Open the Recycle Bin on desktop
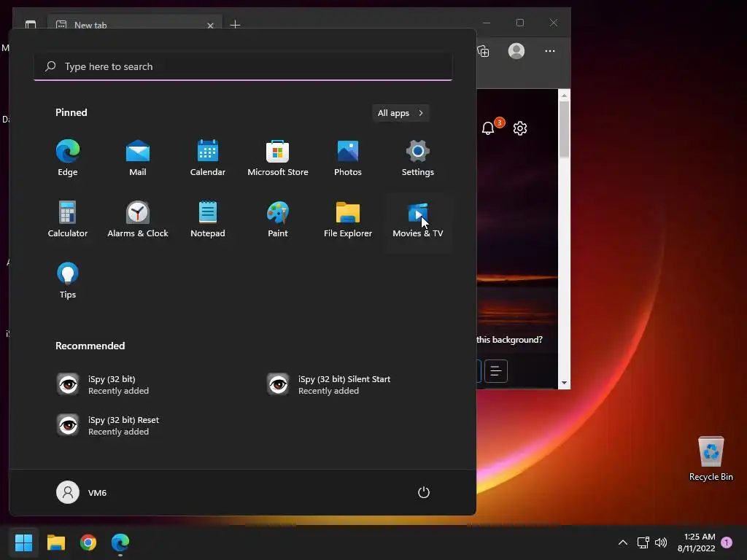 coord(711,459)
